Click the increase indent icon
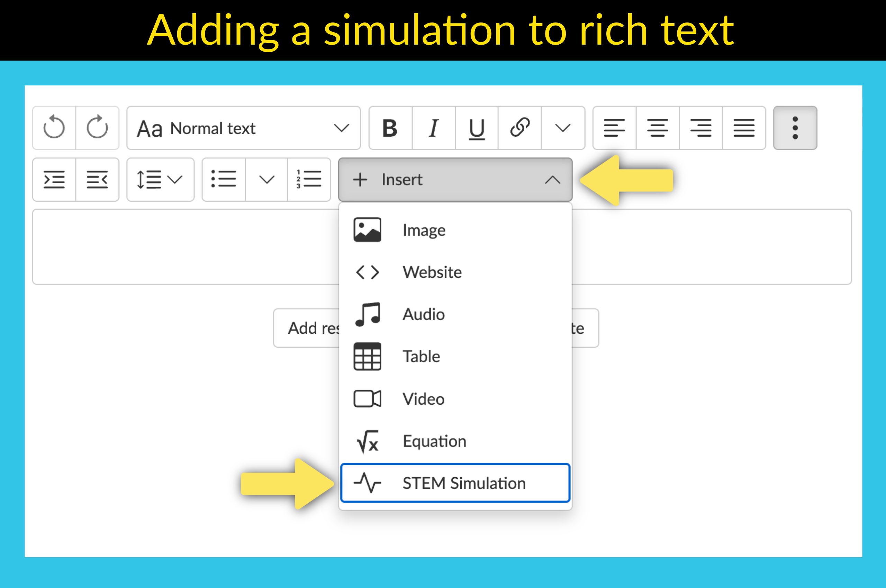Viewport: 886px width, 588px height. [x=54, y=180]
